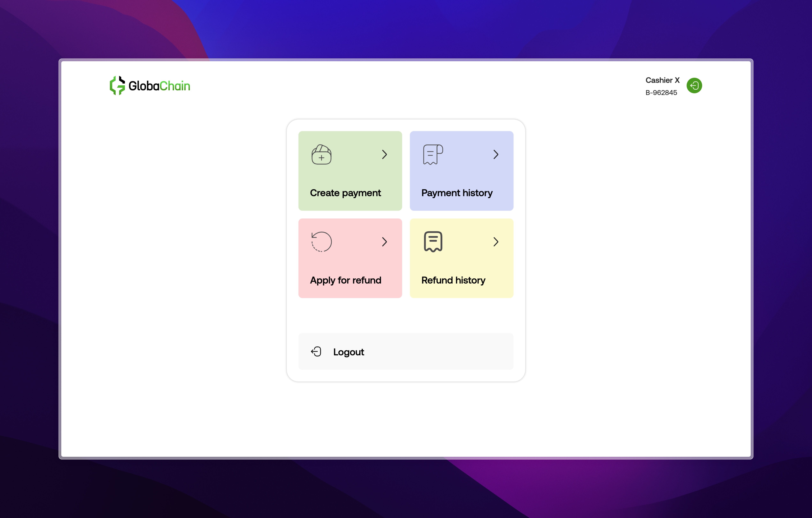Image resolution: width=812 pixels, height=518 pixels.
Task: Click the wallet icon on Create payment
Action: [x=321, y=154]
